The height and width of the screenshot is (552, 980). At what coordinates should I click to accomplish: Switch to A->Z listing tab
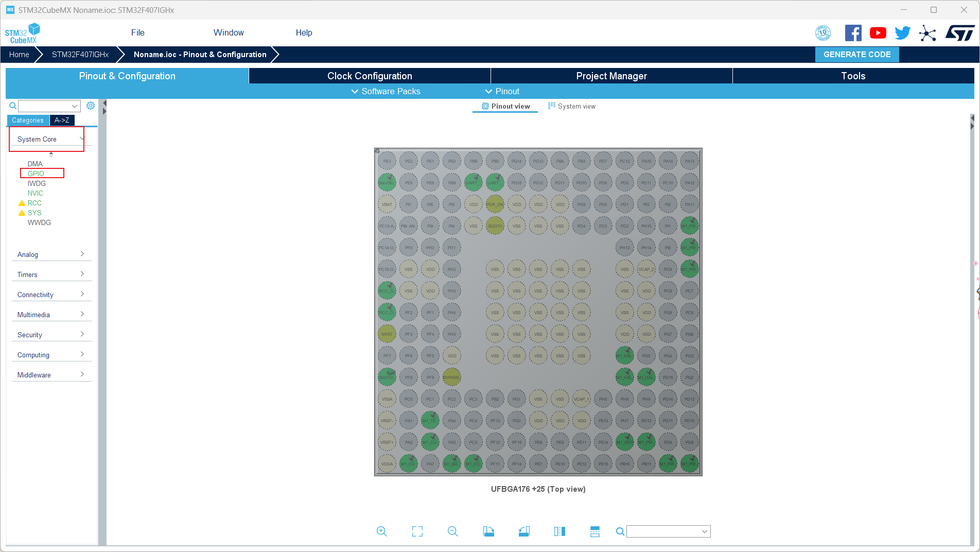click(62, 120)
